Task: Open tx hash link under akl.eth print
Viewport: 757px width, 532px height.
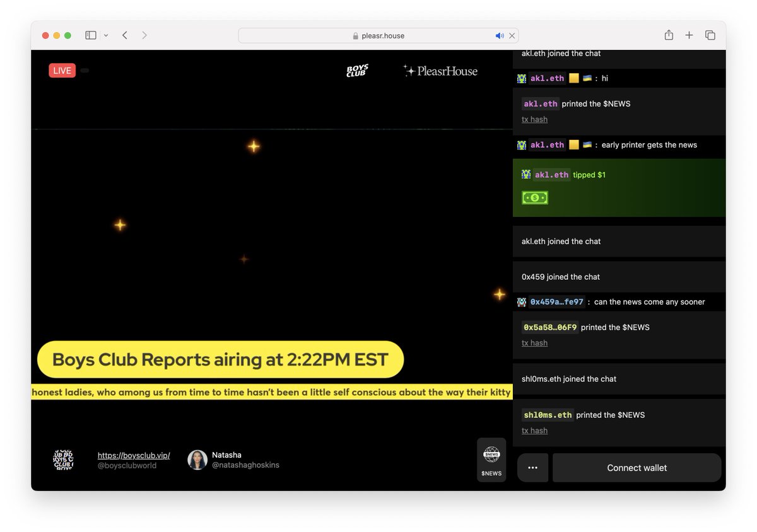Action: 534,119
